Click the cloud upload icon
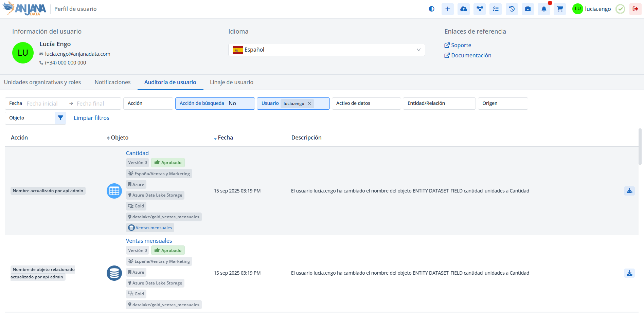The width and height of the screenshot is (644, 313). pos(464,9)
